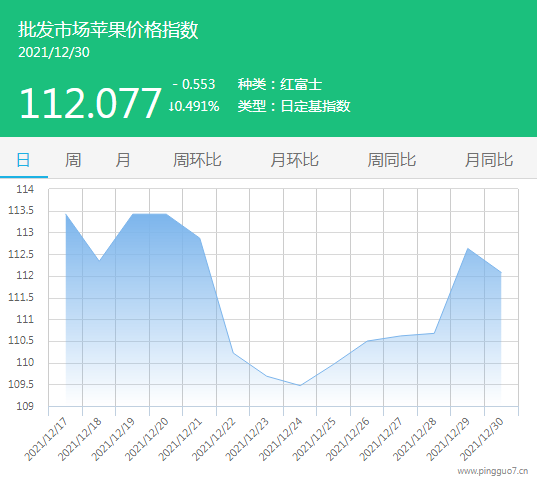This screenshot has width=537, height=482.
Task: Click the 批发市场苹果价格指数 title
Action: tap(108, 30)
